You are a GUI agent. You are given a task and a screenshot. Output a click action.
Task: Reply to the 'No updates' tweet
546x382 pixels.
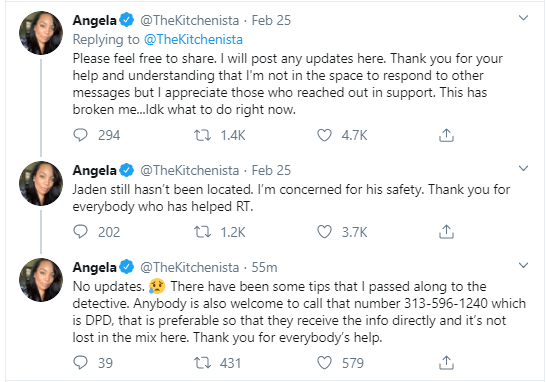pyautogui.click(x=80, y=362)
